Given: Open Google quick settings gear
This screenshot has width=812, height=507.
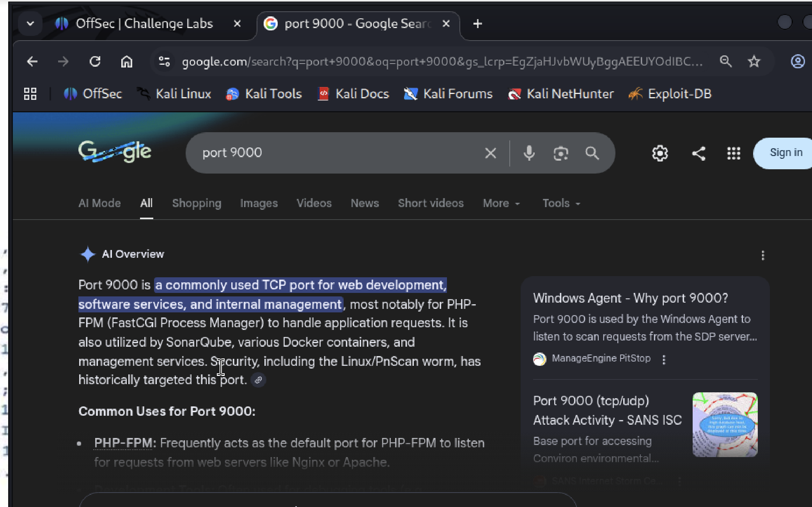Looking at the screenshot, I should click(x=660, y=153).
